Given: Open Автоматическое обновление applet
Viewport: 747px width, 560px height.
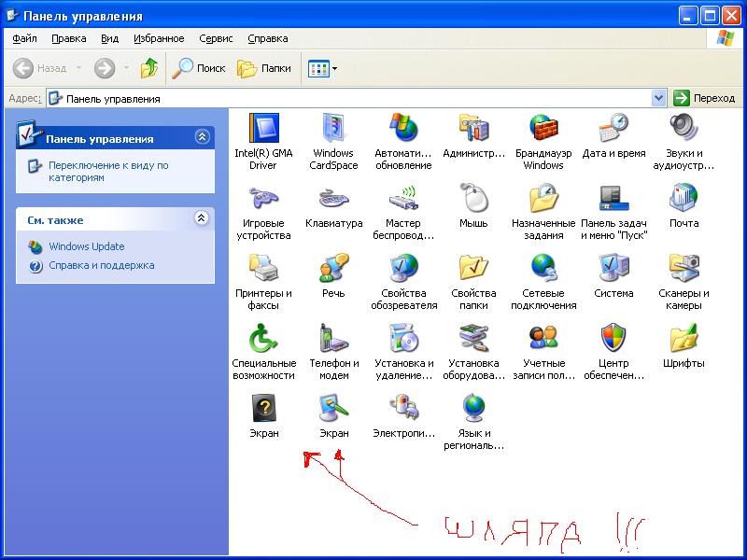Looking at the screenshot, I should pos(403,129).
